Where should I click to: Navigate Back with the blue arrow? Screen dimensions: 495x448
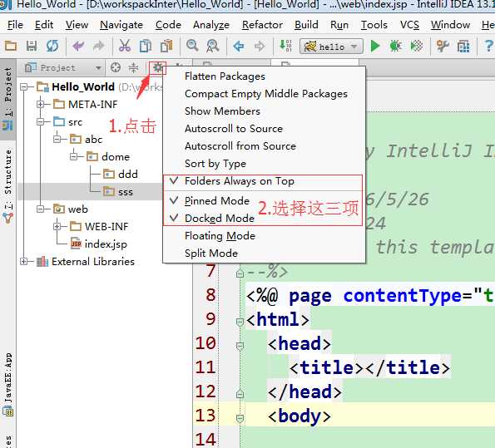(x=239, y=47)
